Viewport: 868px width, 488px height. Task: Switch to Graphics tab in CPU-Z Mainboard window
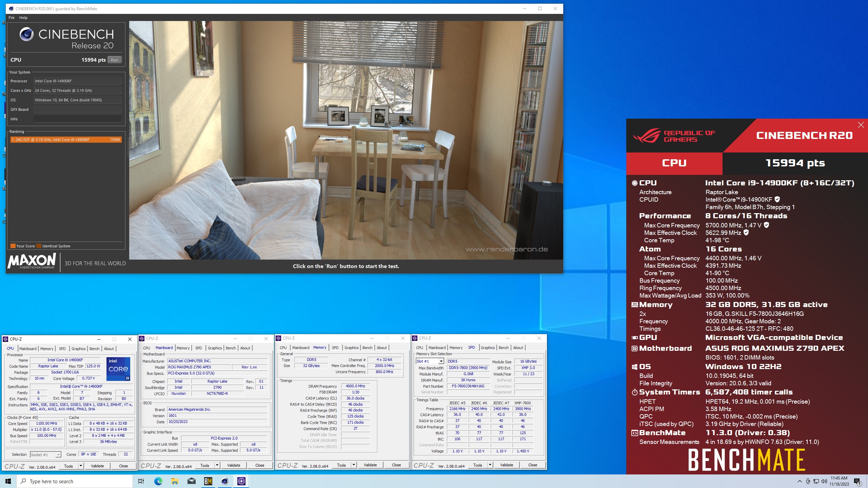(215, 348)
